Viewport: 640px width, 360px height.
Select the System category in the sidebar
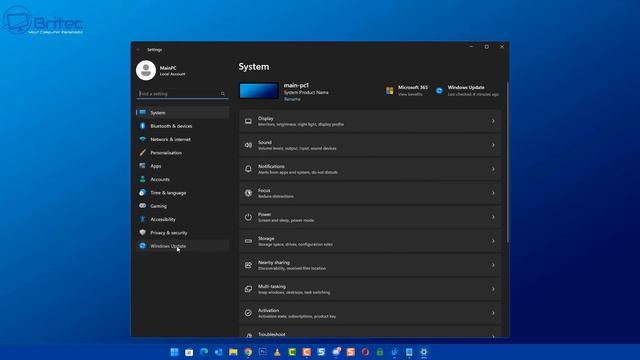coord(182,113)
